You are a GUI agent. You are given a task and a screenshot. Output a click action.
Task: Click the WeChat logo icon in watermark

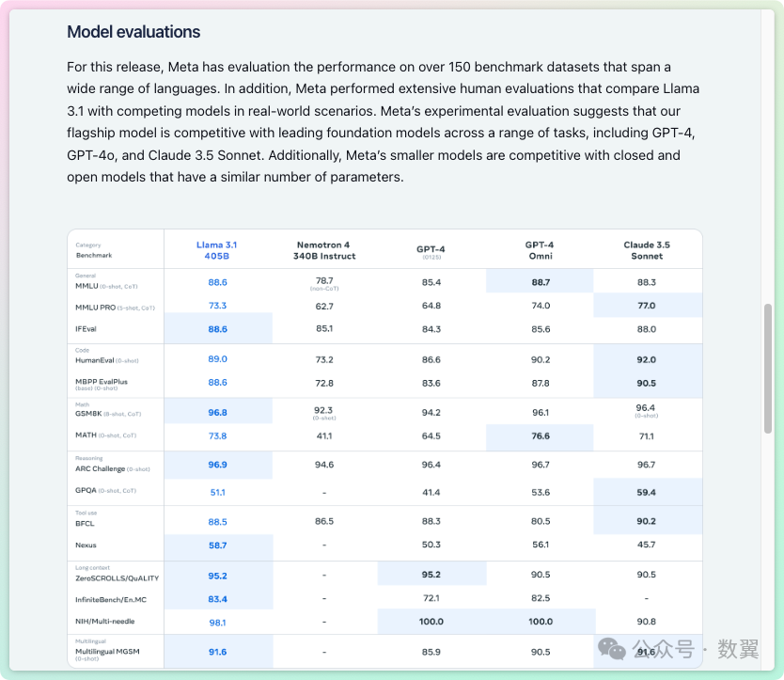point(611,649)
